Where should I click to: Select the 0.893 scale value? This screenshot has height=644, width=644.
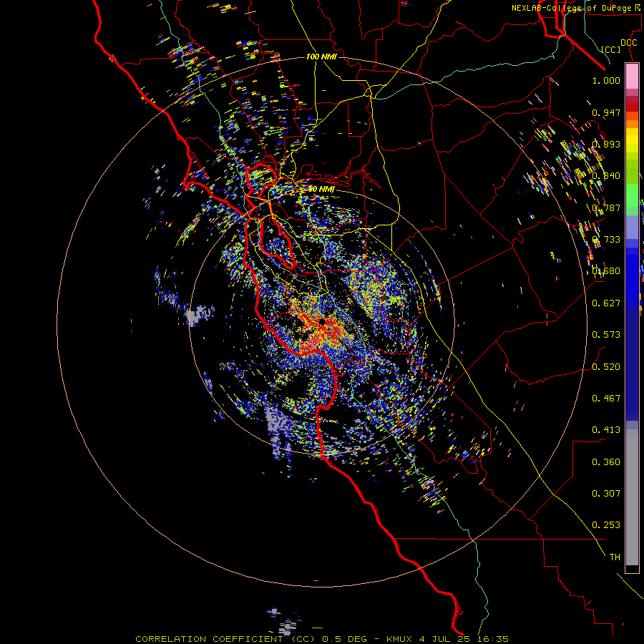point(606,144)
